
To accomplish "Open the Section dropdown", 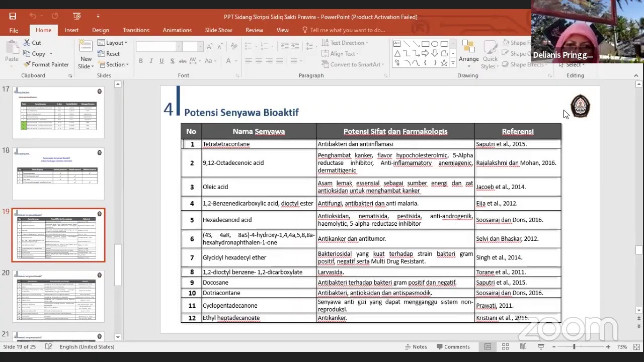I will 114,64.
